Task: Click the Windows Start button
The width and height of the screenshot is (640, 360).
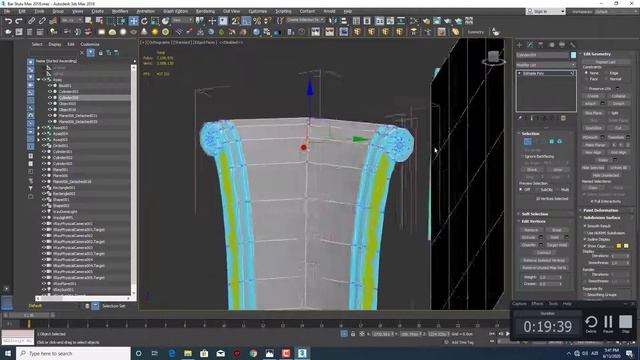Action: coord(8,353)
